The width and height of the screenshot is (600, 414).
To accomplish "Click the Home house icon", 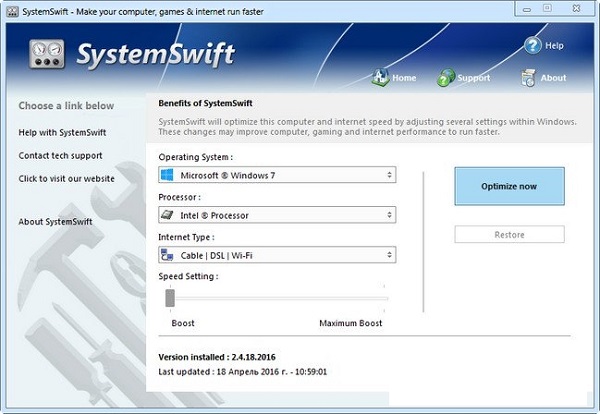I will click(380, 77).
